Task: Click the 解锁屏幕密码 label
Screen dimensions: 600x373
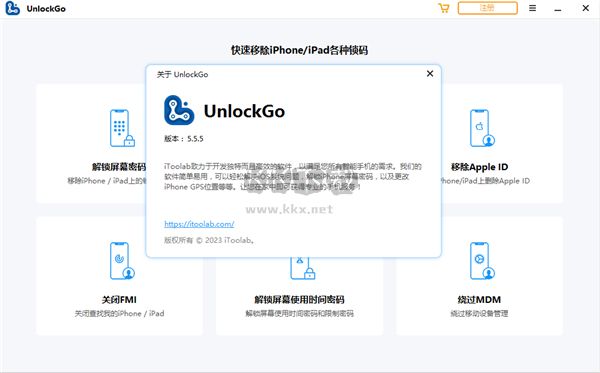Action: pyautogui.click(x=119, y=167)
